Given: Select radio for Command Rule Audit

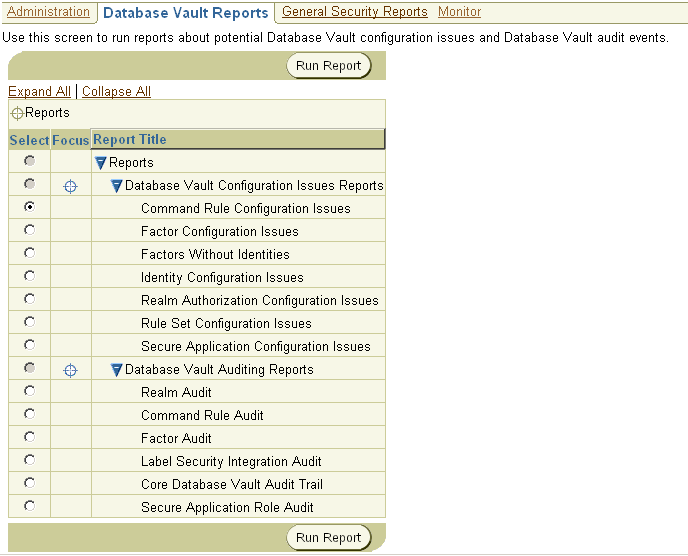Looking at the screenshot, I should pyautogui.click(x=29, y=414).
